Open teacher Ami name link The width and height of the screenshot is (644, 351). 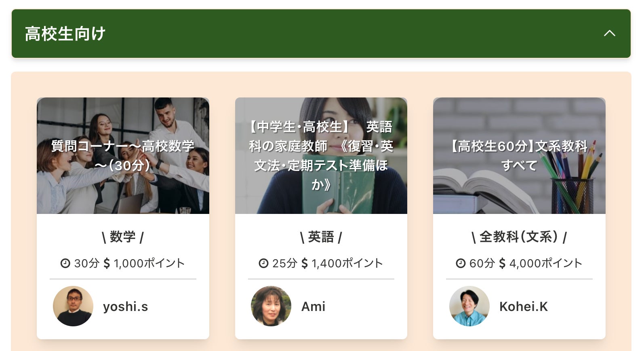(313, 307)
